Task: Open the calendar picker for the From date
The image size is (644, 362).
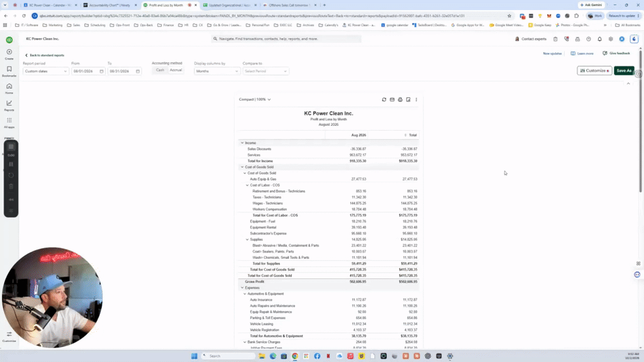Action: pyautogui.click(x=101, y=72)
